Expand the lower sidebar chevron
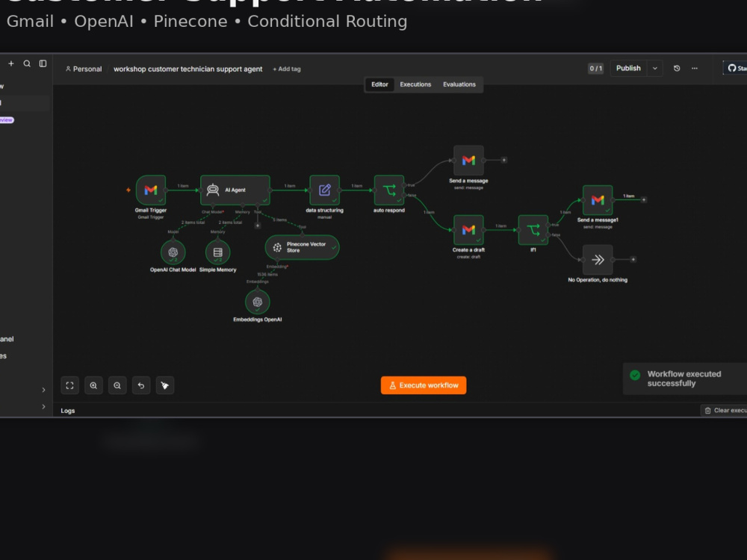 point(43,407)
